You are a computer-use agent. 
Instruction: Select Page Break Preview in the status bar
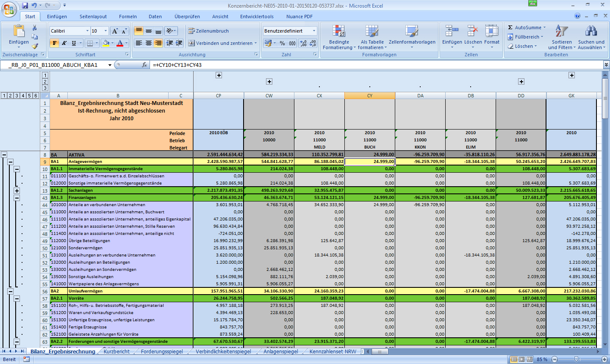point(530,359)
